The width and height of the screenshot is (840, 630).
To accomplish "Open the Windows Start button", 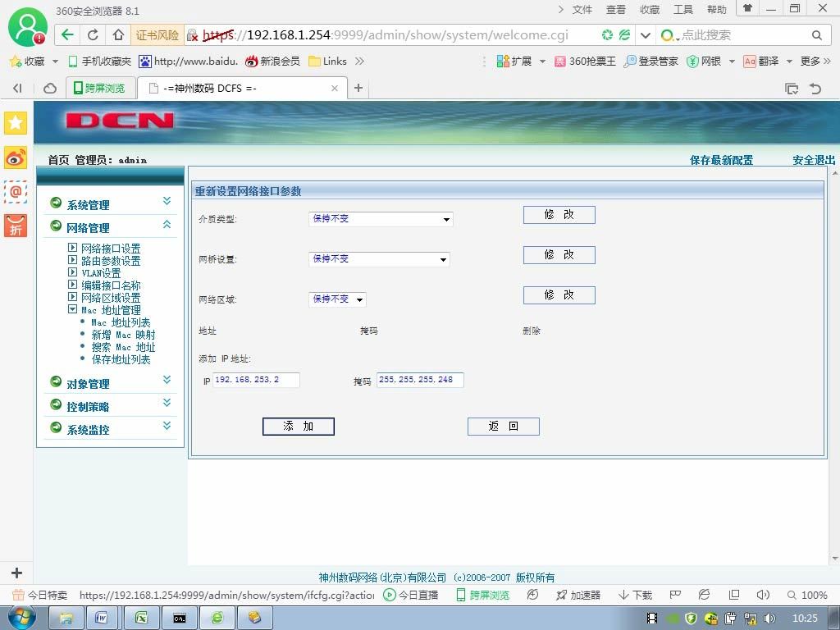I will [22, 618].
